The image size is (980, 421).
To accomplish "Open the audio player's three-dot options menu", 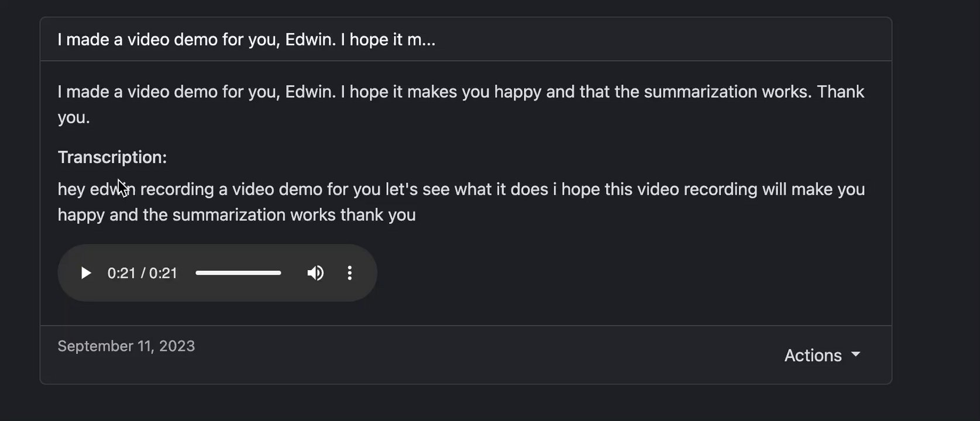I will 349,273.
